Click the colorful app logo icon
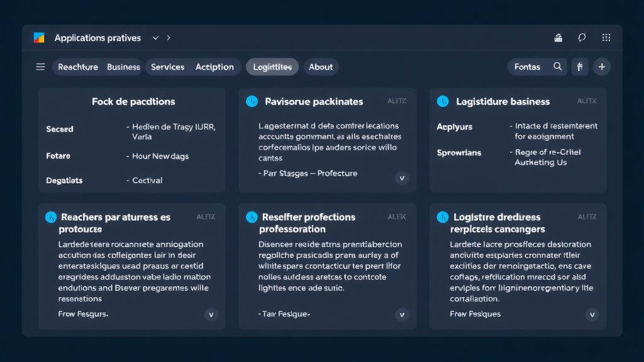The width and height of the screenshot is (644, 362). pyautogui.click(x=39, y=38)
